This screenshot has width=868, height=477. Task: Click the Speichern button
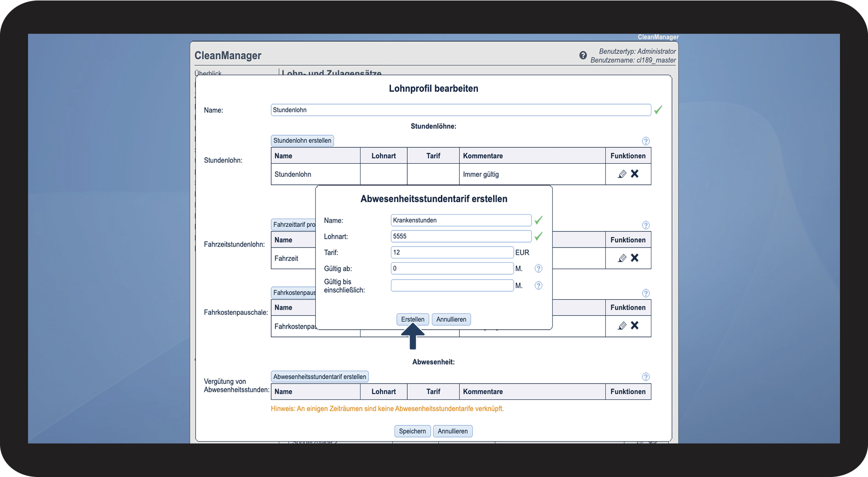[413, 431]
